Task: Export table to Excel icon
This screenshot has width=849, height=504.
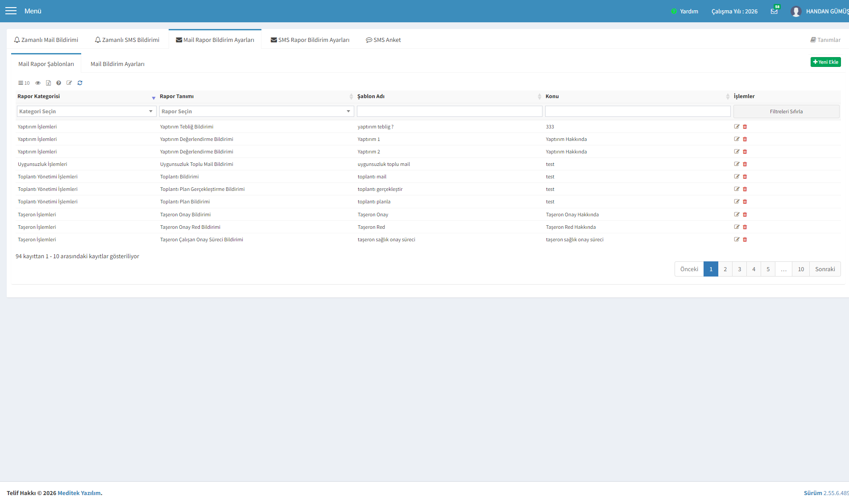Action: point(48,83)
